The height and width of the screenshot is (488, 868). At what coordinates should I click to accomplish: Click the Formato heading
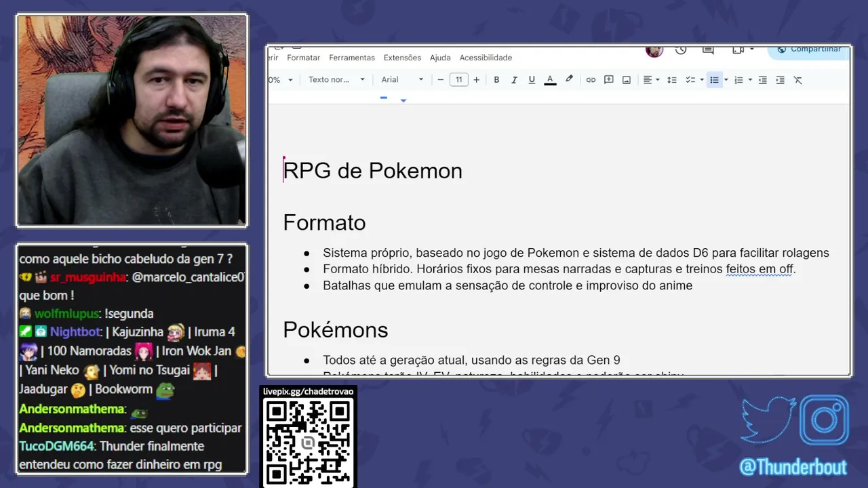[324, 223]
